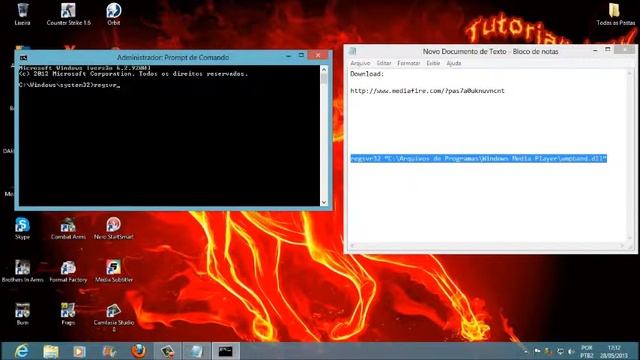Click the C:\Windows\system32> prompt line
The height and width of the screenshot is (360, 640).
pyautogui.click(x=69, y=85)
